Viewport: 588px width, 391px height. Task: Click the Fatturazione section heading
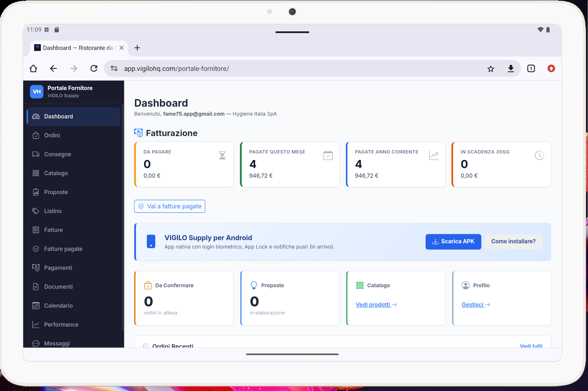[172, 133]
